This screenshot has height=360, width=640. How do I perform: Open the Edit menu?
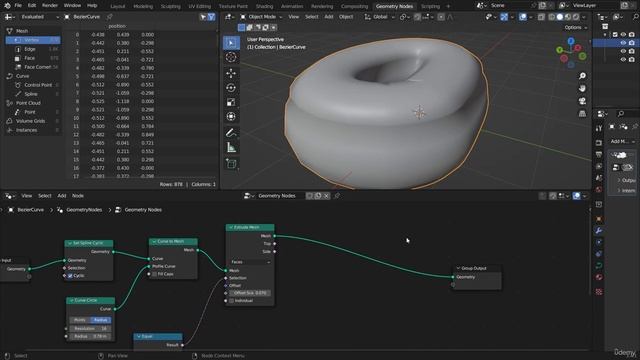[x=32, y=6]
